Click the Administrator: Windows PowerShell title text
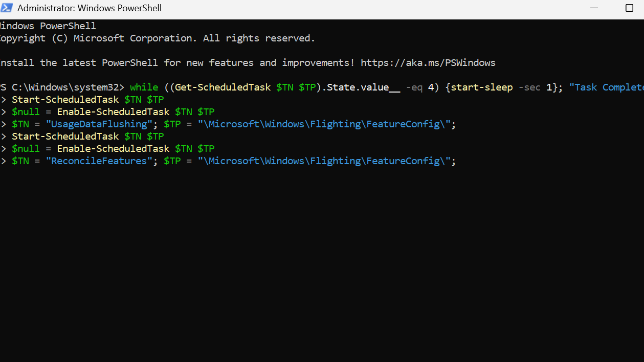Viewport: 644px width, 362px height. (x=90, y=8)
